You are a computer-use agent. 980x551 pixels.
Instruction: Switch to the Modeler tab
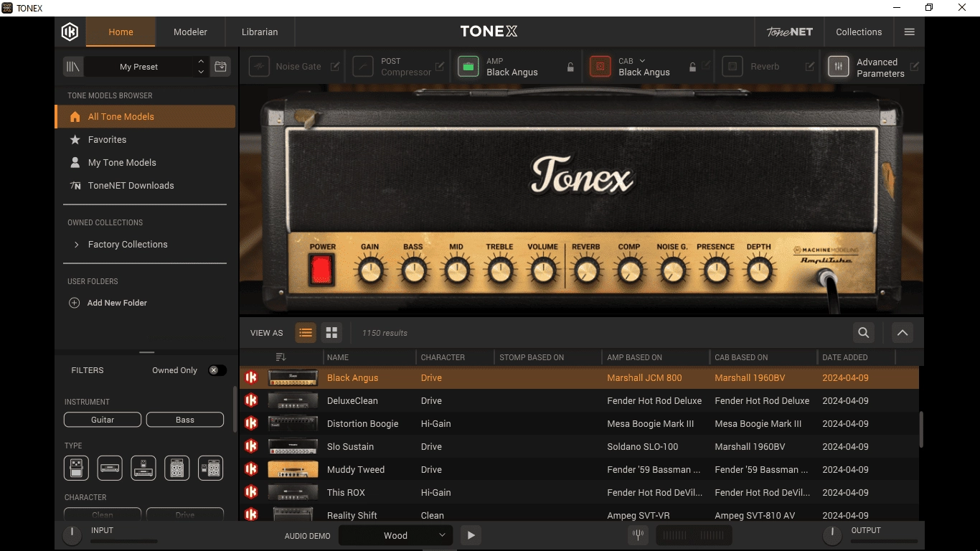point(190,32)
